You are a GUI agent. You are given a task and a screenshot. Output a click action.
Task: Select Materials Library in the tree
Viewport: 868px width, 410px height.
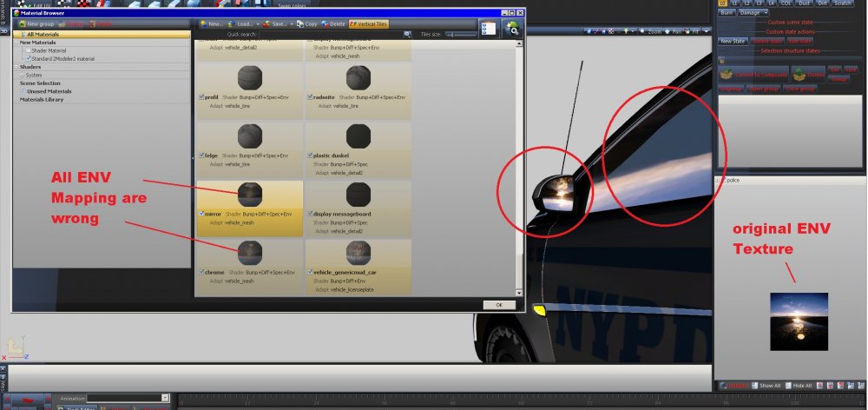tap(42, 100)
